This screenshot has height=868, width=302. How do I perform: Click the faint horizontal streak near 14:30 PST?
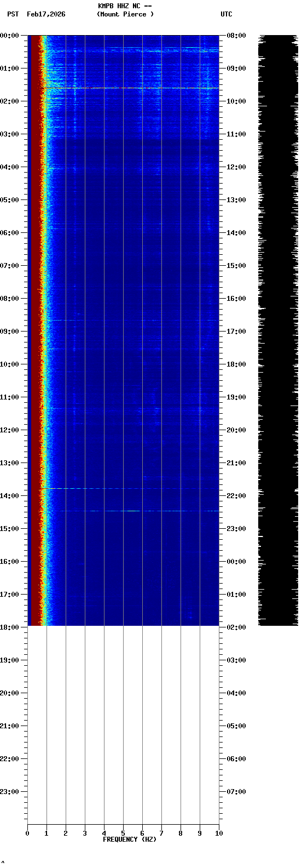coord(140,511)
